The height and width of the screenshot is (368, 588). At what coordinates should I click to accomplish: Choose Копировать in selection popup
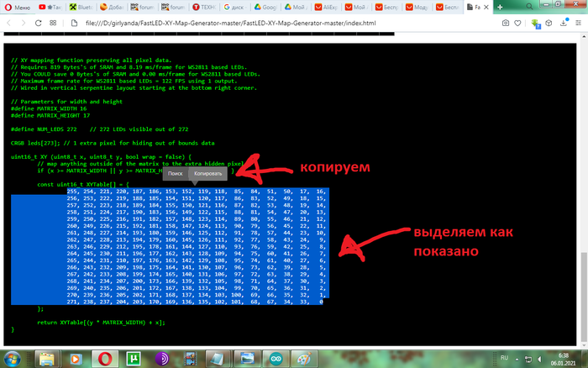tap(207, 173)
